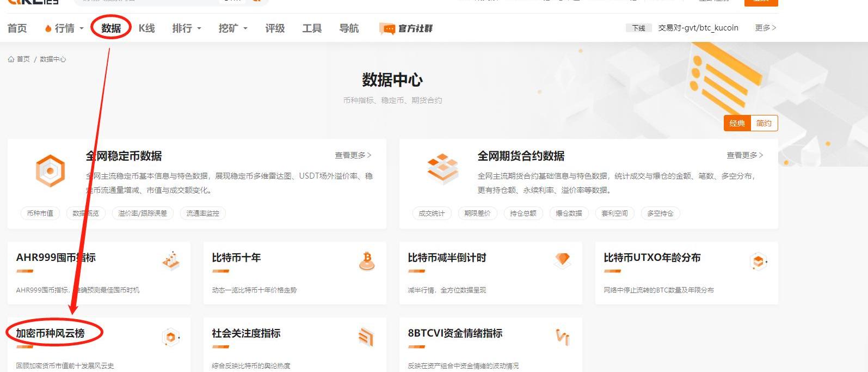
Task: Open the 加密币种风云榜 card
Action: [50, 333]
